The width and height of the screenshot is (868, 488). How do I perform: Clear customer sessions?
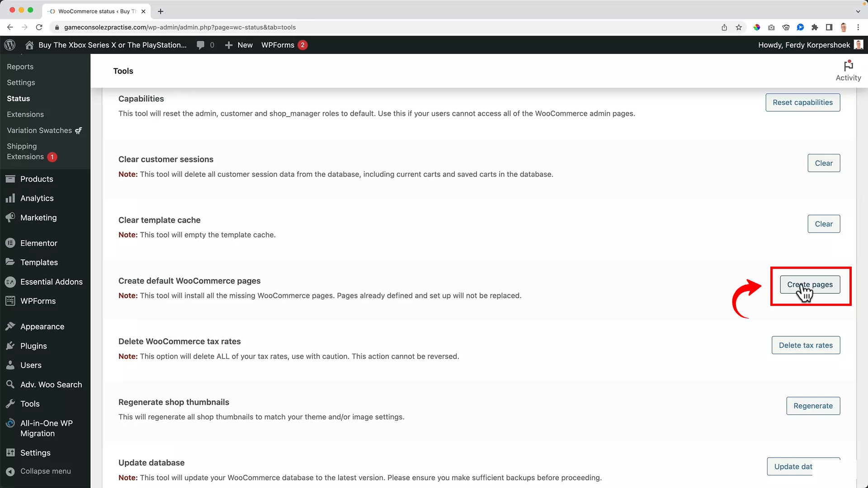coord(823,163)
